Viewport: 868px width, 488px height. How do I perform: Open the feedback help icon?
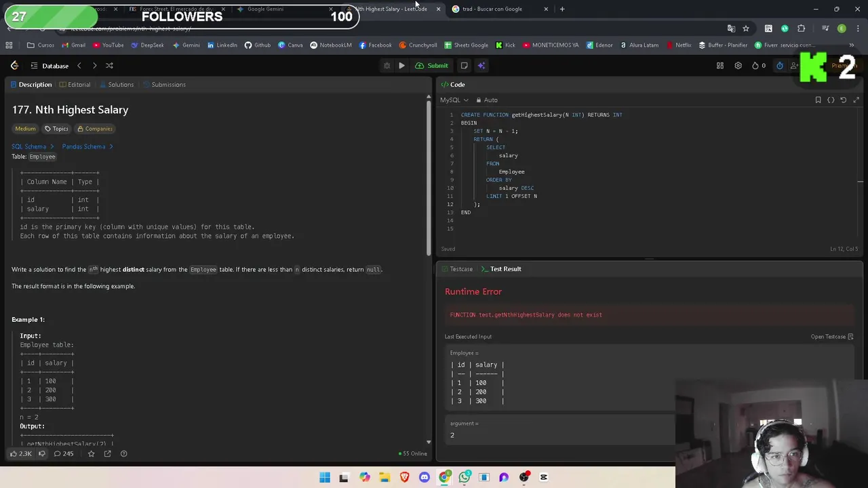(123, 453)
